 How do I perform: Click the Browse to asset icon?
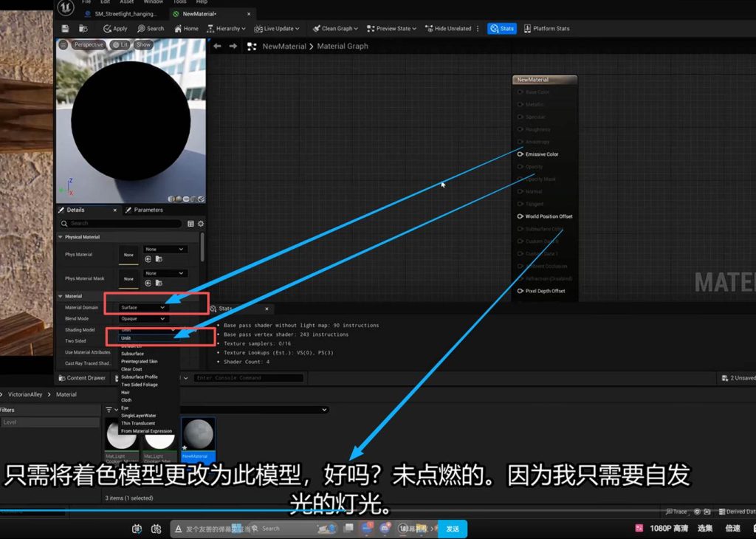tap(83, 29)
